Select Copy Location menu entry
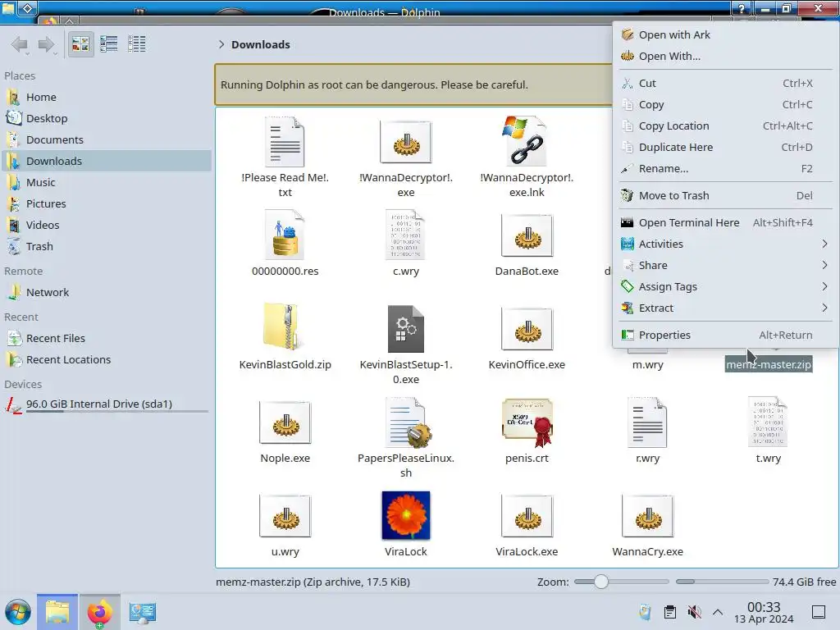 [725, 126]
